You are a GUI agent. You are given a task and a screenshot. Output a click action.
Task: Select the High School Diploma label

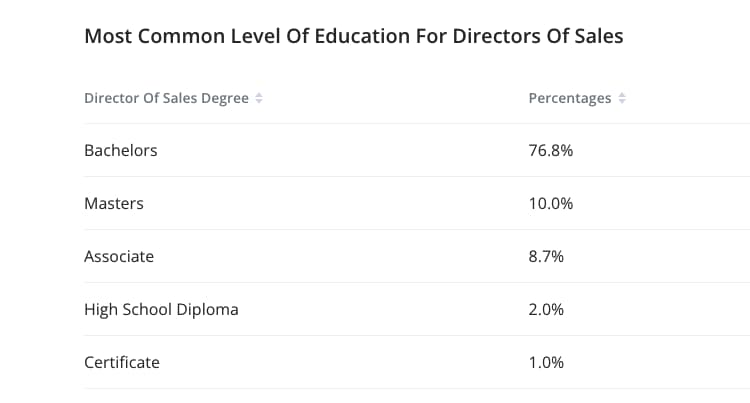[x=161, y=309]
